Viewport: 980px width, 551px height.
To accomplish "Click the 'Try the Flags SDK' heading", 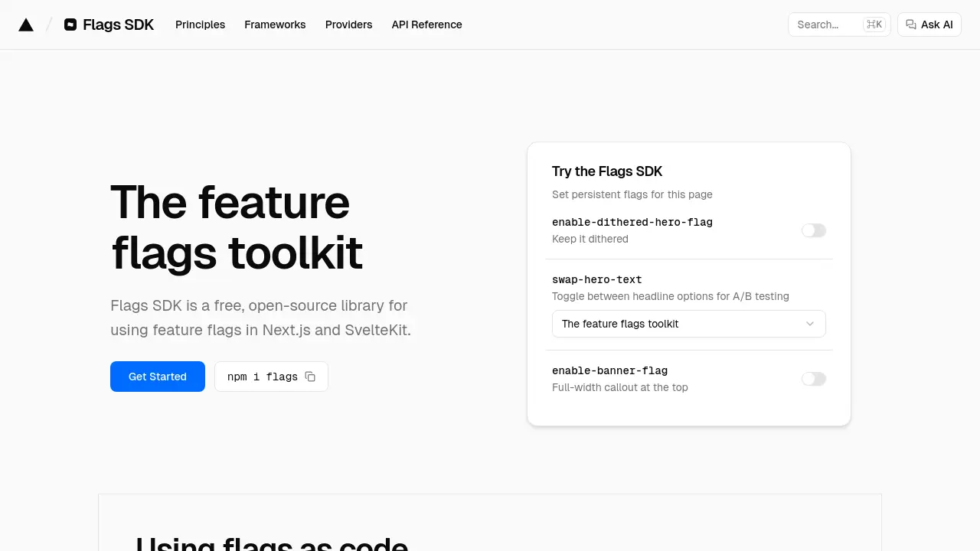I will tap(607, 171).
